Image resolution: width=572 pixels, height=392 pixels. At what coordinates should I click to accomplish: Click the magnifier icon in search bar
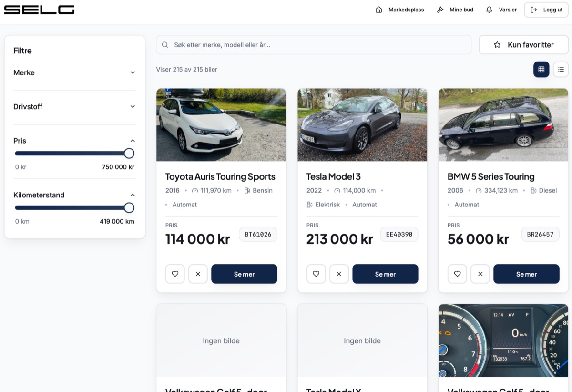[165, 45]
